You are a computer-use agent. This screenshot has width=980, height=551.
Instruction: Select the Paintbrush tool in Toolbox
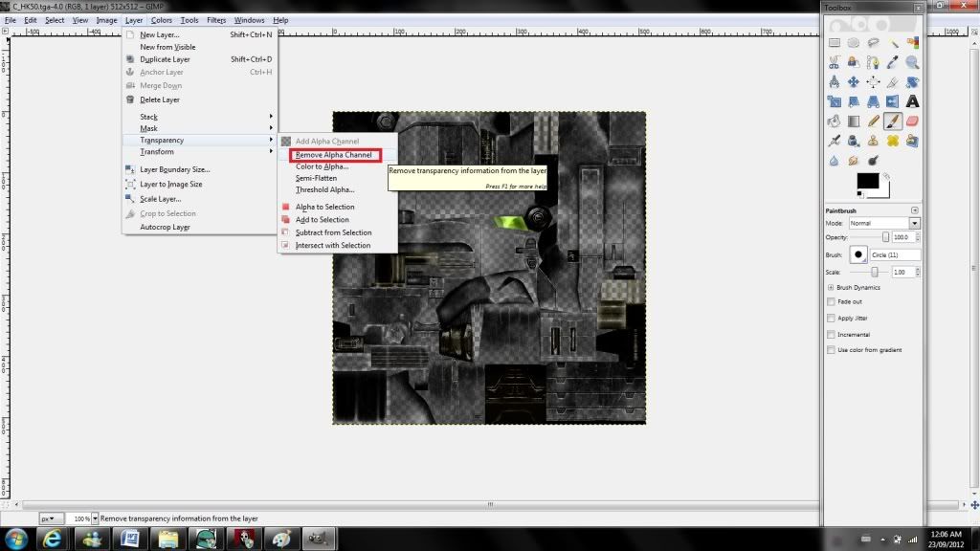(x=892, y=121)
